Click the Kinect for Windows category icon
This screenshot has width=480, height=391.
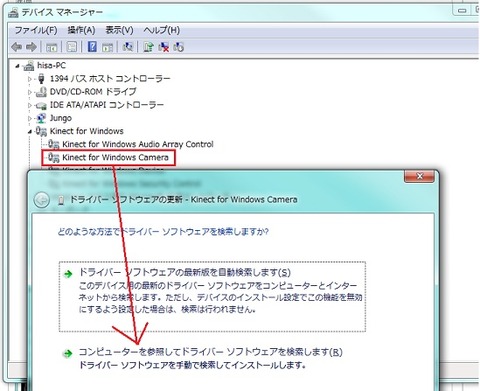click(x=41, y=131)
